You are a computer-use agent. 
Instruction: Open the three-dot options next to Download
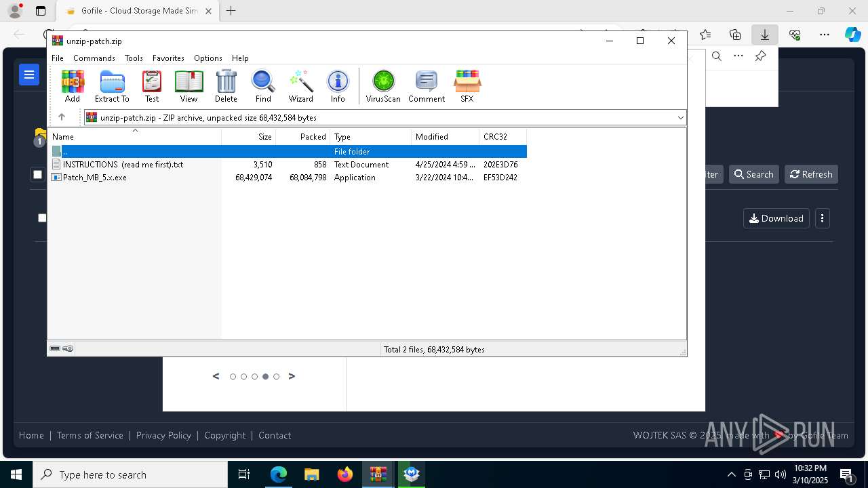tap(822, 218)
